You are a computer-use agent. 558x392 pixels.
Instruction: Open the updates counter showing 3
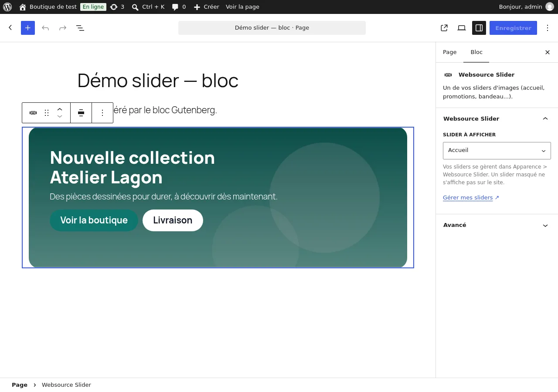click(117, 7)
